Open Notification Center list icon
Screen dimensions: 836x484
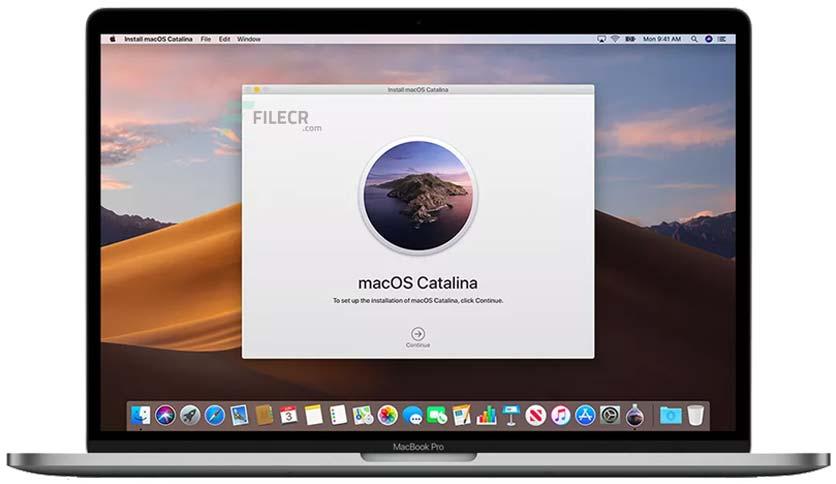(722, 39)
